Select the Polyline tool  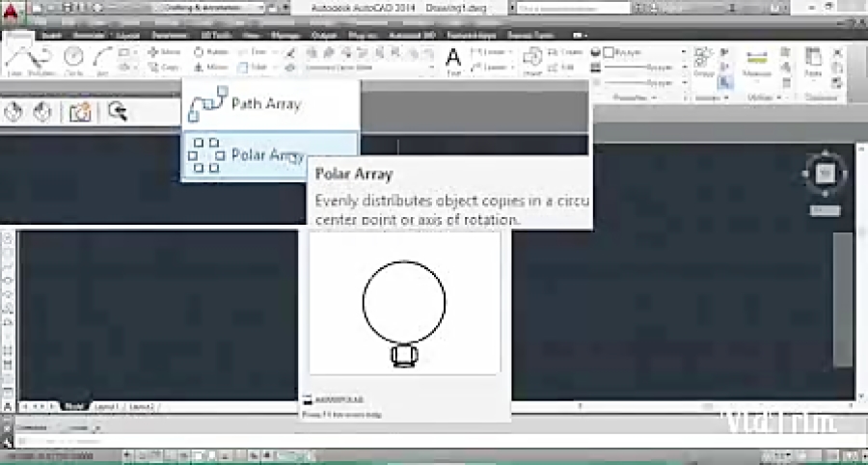click(42, 60)
